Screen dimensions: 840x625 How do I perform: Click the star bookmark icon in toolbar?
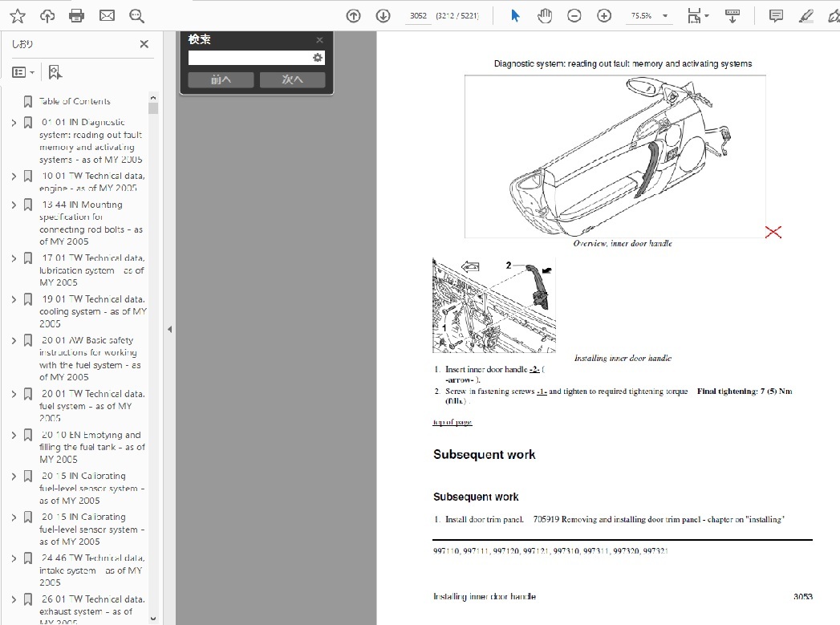pyautogui.click(x=17, y=16)
